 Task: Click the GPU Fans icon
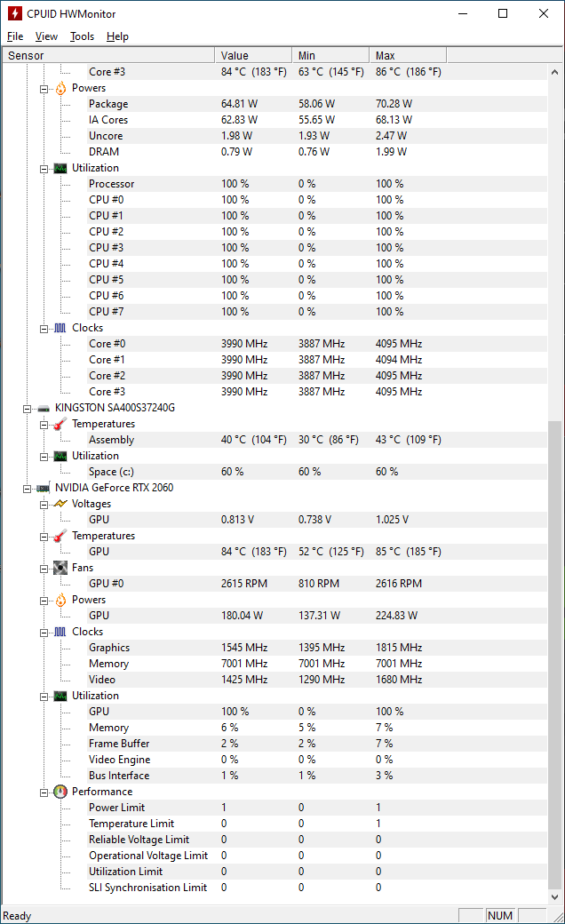tap(60, 568)
